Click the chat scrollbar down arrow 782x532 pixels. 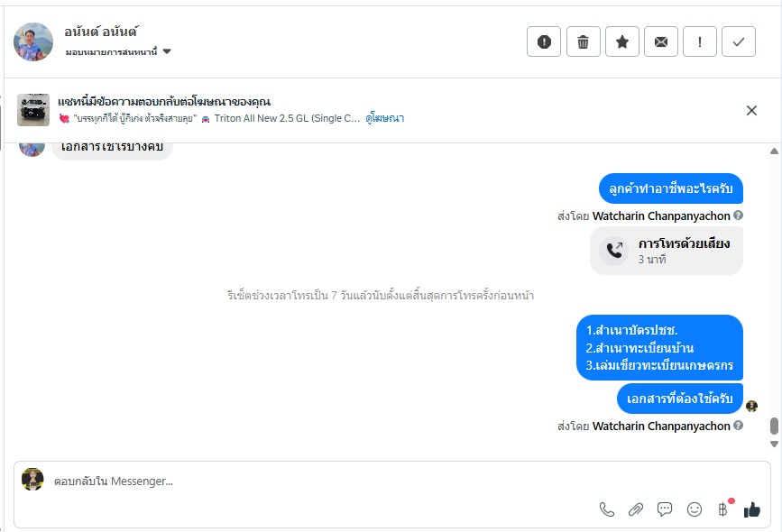774,444
